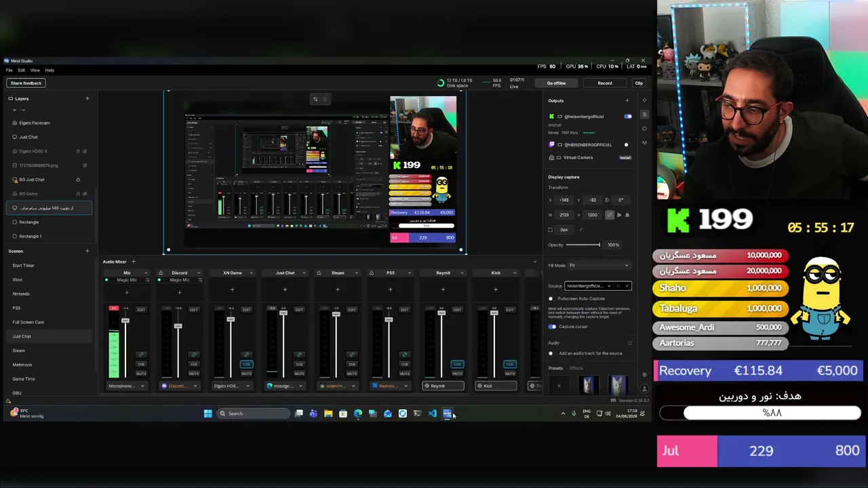The width and height of the screenshot is (868, 488).
Task: Toggle visibility of 1727509998679.png layer
Action: tap(85, 165)
